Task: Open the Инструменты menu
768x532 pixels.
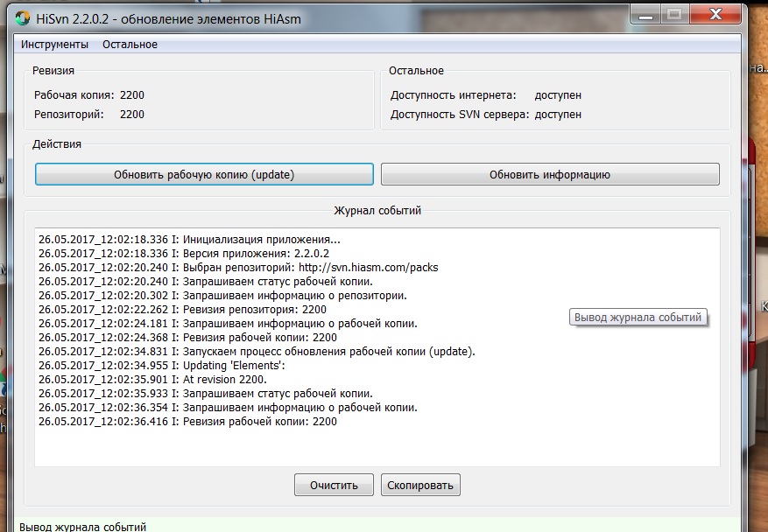Action: coord(54,45)
